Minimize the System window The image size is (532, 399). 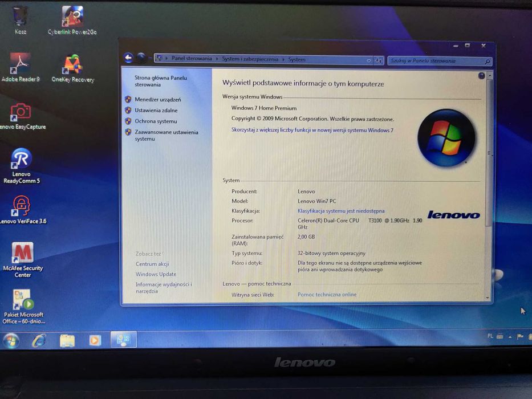[456, 46]
